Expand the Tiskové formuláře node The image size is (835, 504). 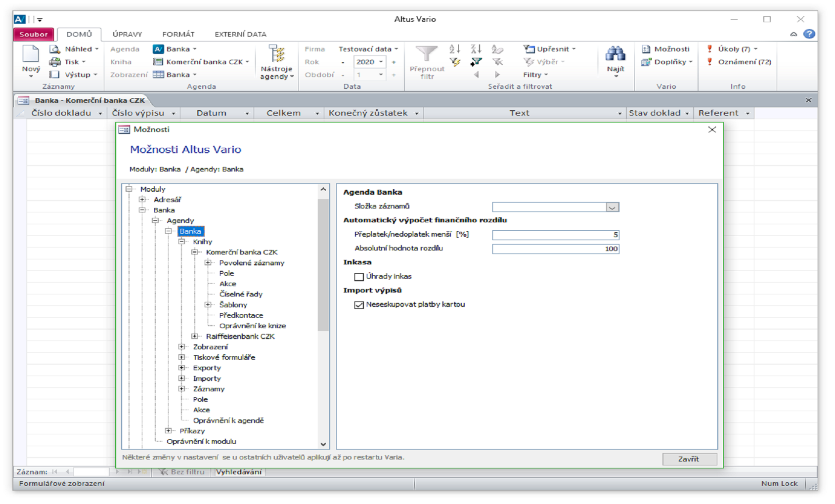(182, 357)
